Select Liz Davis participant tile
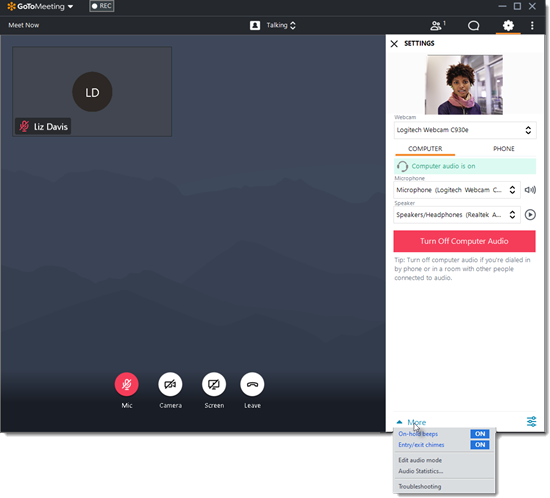The image size is (550, 498). (92, 91)
